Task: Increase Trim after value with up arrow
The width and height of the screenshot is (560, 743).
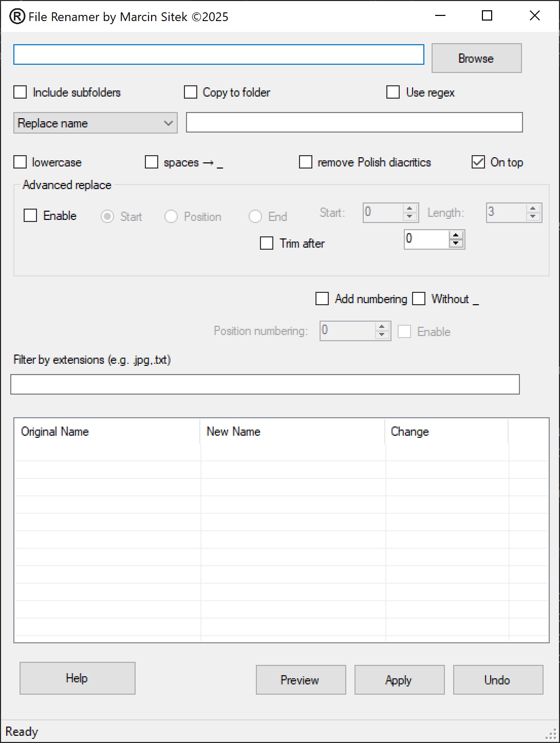Action: click(456, 235)
